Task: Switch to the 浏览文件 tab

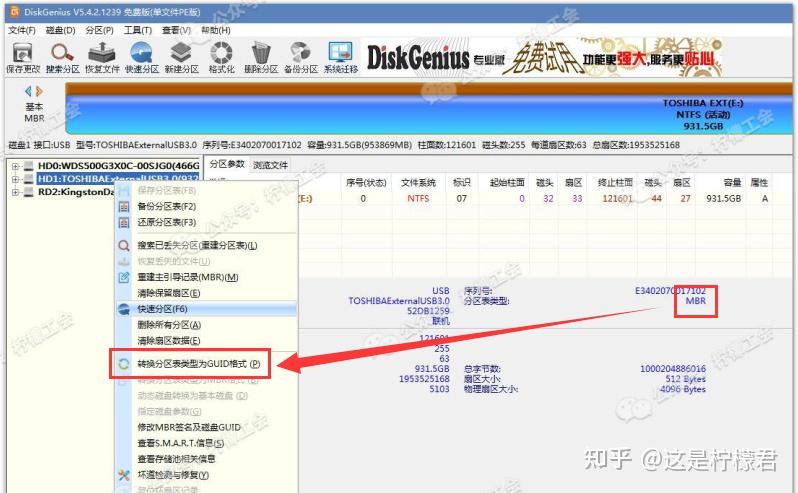Action: 270,165
